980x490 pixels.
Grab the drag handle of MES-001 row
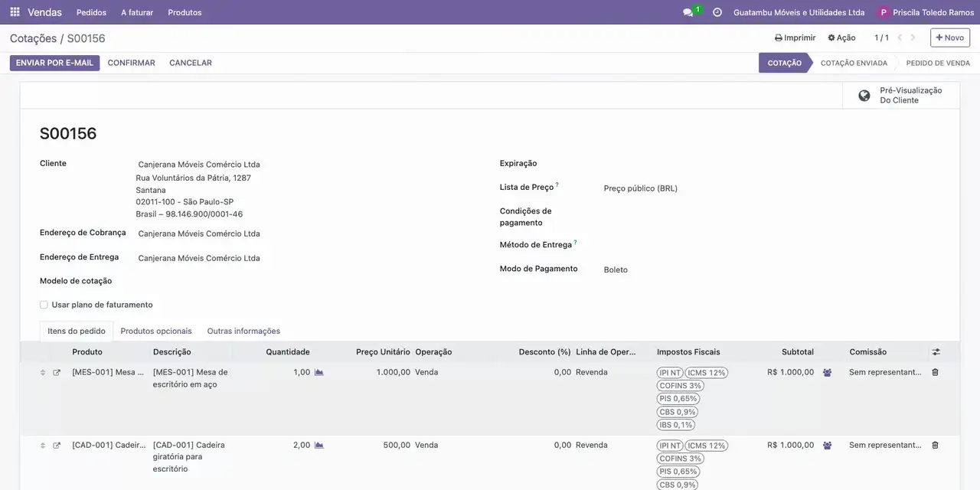coord(43,372)
